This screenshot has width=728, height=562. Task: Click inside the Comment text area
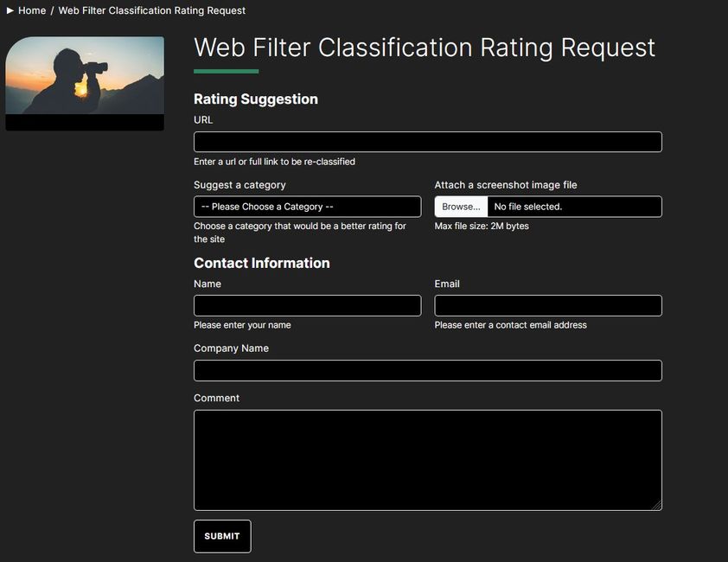(428, 460)
